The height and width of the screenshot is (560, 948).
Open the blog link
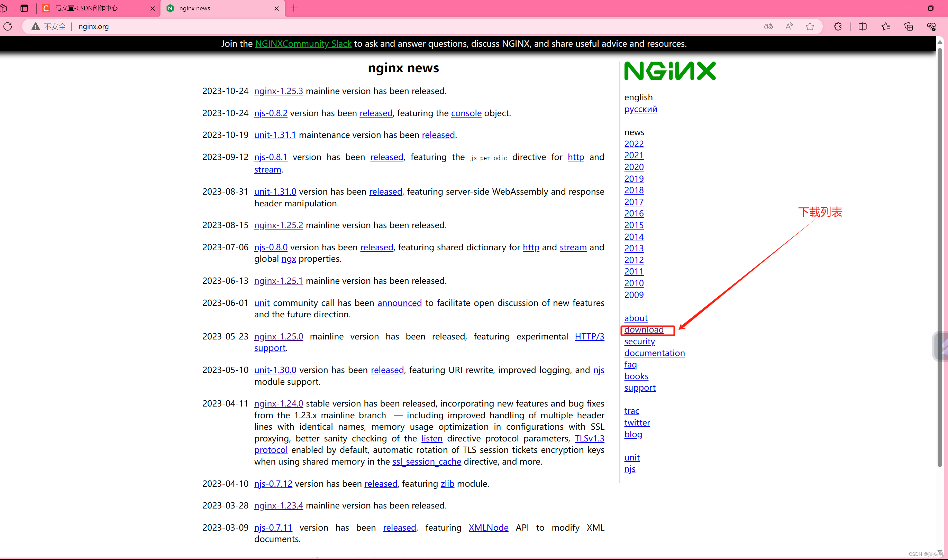coord(633,434)
